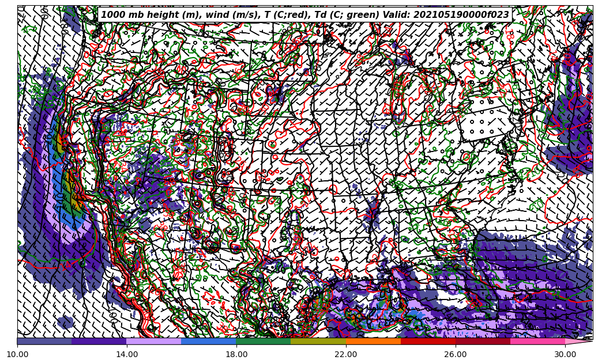Pick the light lavender 14–16 colorbar segment

click(154, 341)
